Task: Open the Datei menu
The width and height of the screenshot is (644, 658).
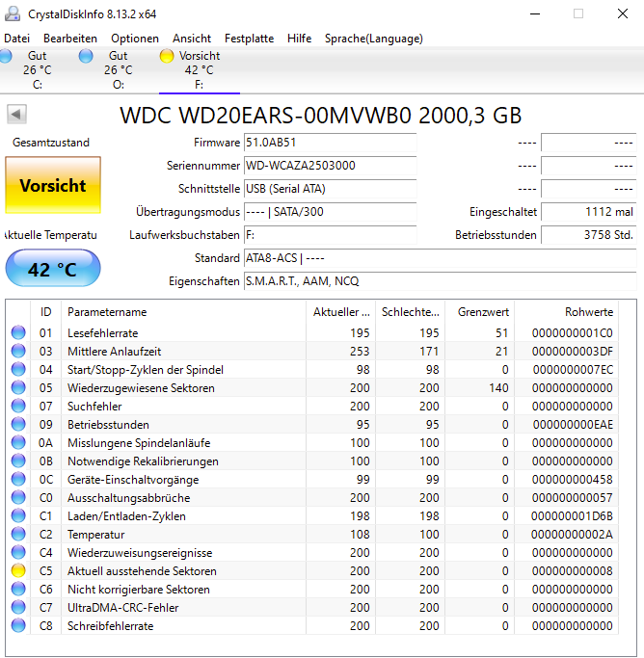Action: click(16, 39)
